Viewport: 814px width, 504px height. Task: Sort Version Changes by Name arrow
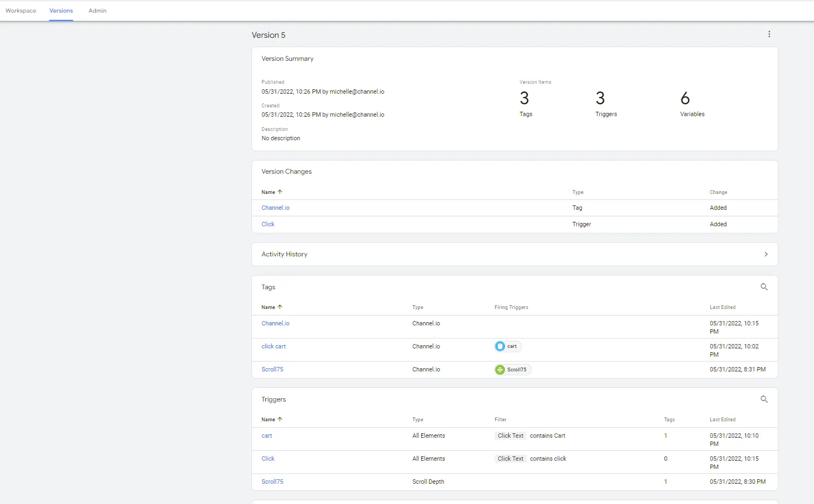280,192
